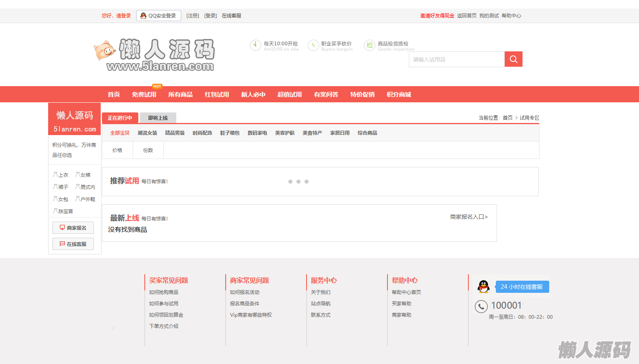Image resolution: width=639 pixels, height=364 pixels.
Task: Click the lightning buyer bargain icon
Action: tap(313, 45)
